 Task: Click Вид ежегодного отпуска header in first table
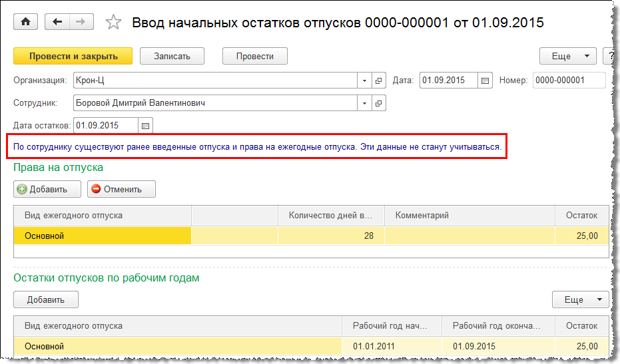[x=103, y=216]
